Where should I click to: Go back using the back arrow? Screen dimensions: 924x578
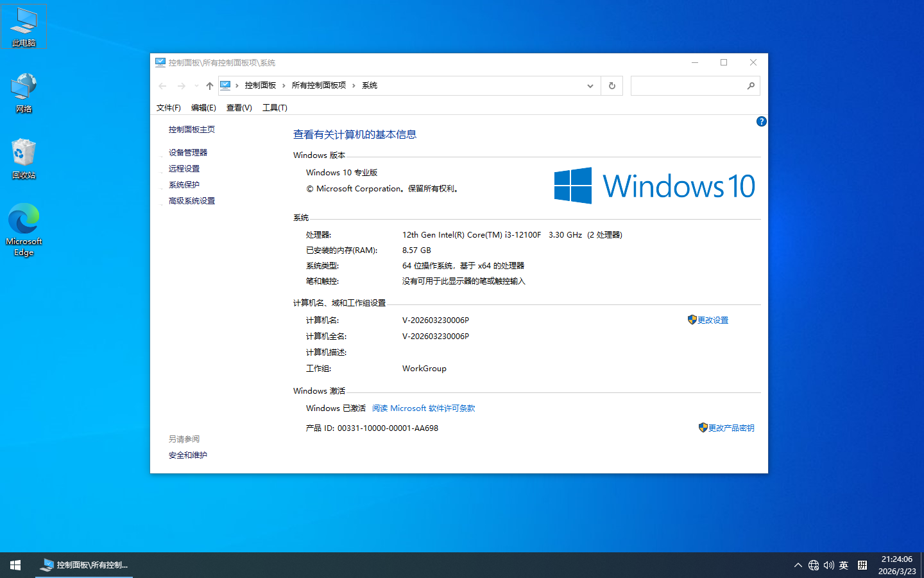coord(162,85)
